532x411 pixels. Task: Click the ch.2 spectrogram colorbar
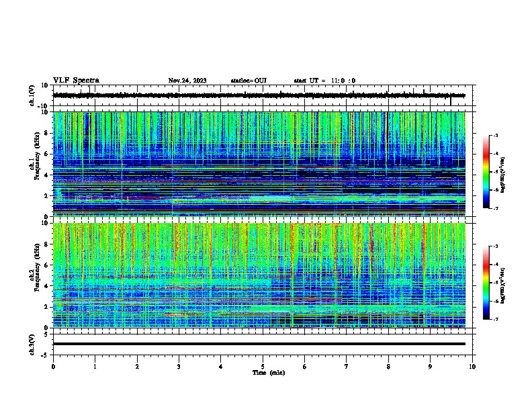point(486,283)
